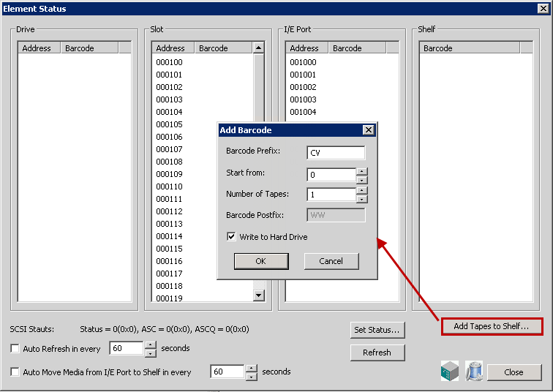Image resolution: width=553 pixels, height=392 pixels.
Task: Select slot address 000110
Action: pos(169,186)
